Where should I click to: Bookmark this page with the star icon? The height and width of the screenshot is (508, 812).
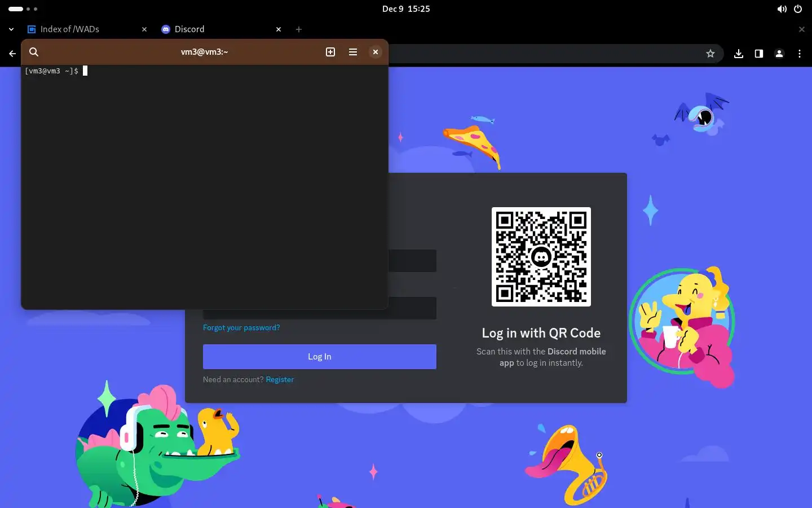(710, 54)
